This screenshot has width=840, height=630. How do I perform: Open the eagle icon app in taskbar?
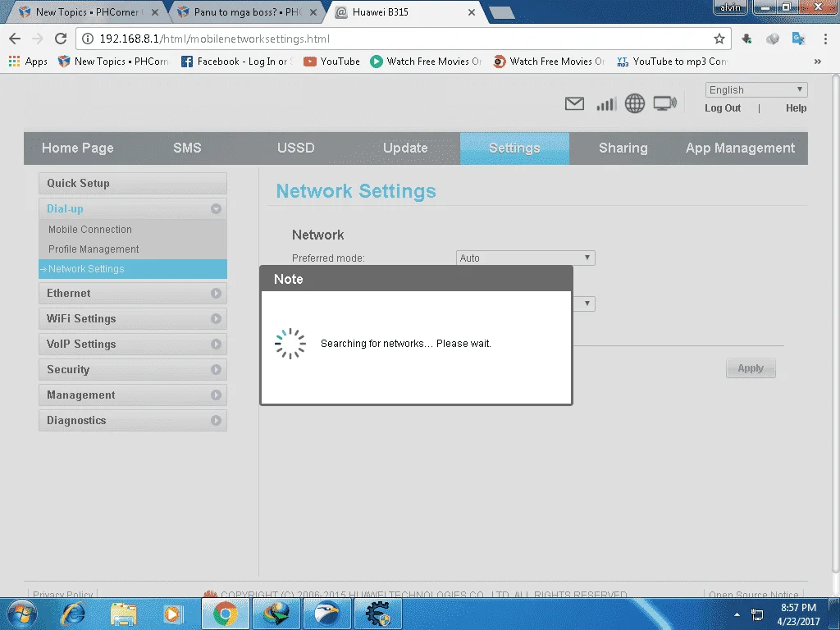326,614
